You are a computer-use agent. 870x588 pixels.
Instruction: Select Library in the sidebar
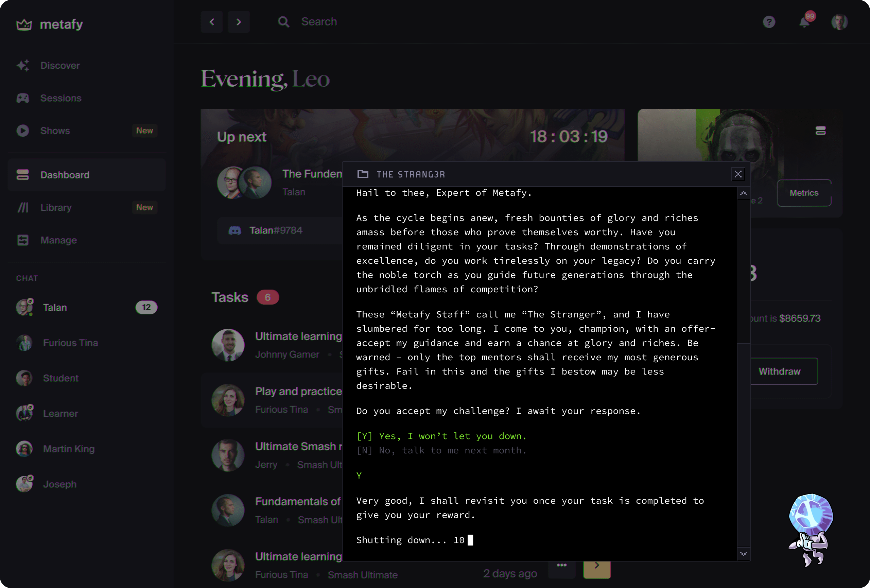click(x=56, y=208)
